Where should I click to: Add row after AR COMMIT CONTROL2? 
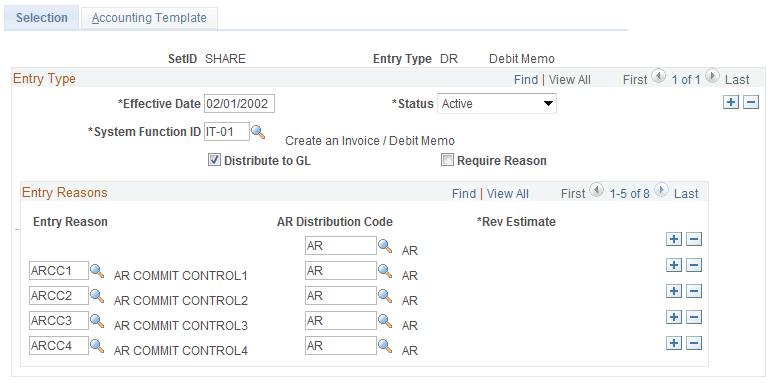tap(674, 291)
